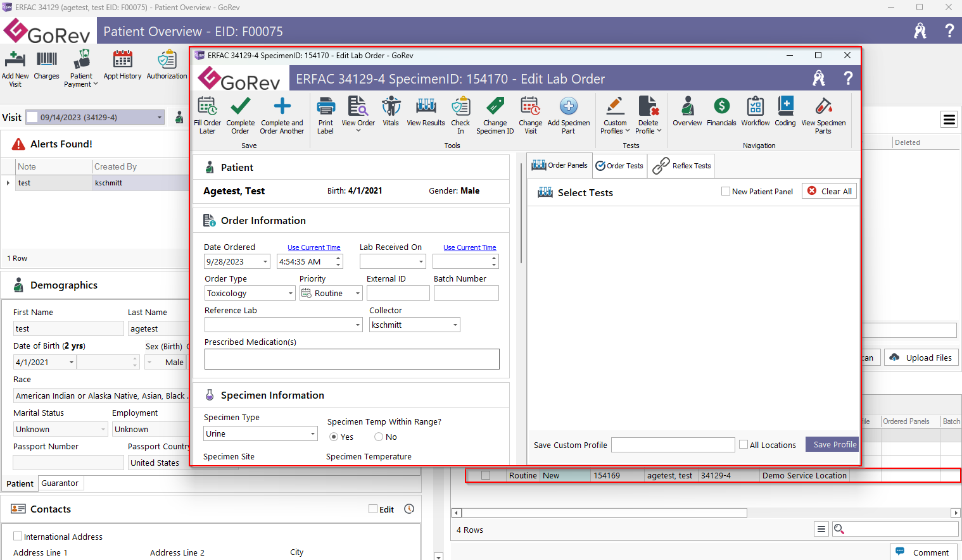Image resolution: width=962 pixels, height=560 pixels.
Task: Check International Address checkbox
Action: click(18, 536)
